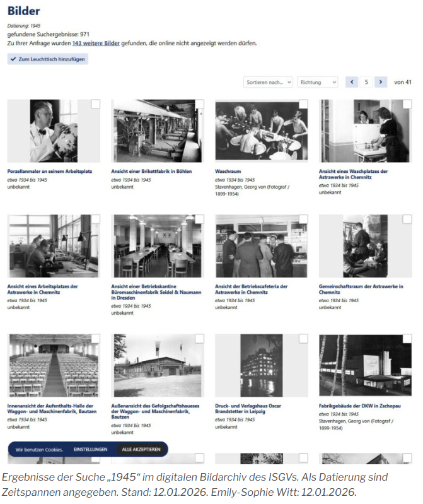Click checkmark icon on Leuchttisch button
423x504 pixels.
[x=13, y=59]
